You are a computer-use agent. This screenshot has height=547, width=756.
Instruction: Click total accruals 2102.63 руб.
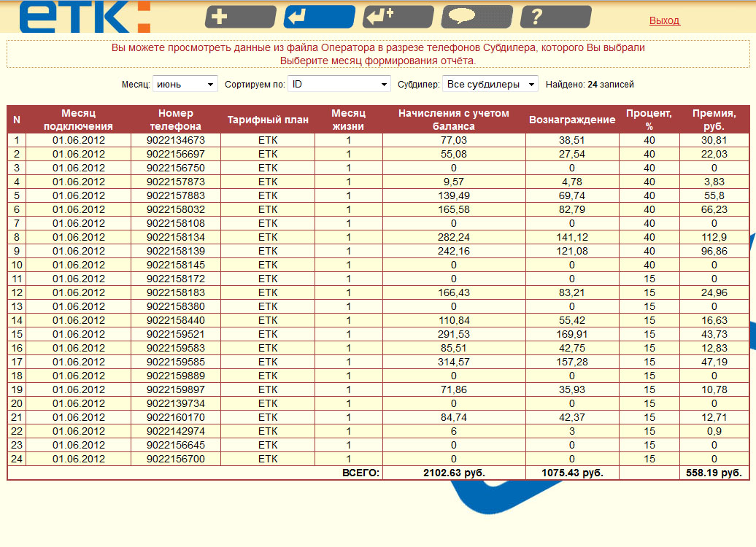(454, 473)
